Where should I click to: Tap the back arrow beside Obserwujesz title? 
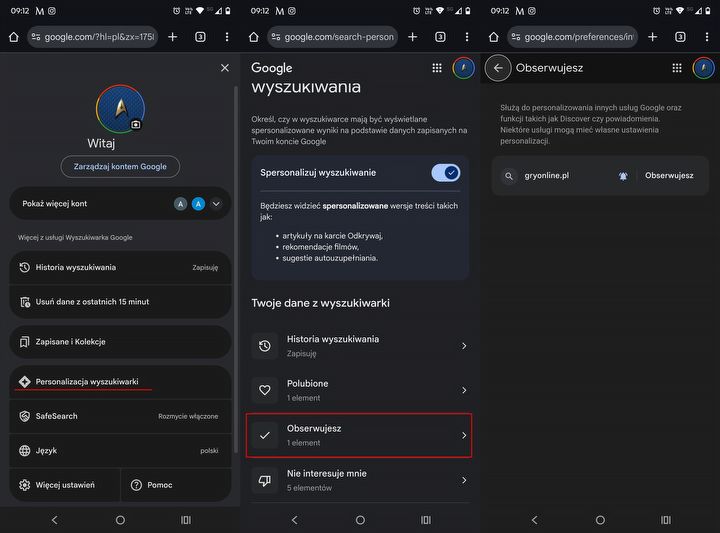(x=498, y=68)
